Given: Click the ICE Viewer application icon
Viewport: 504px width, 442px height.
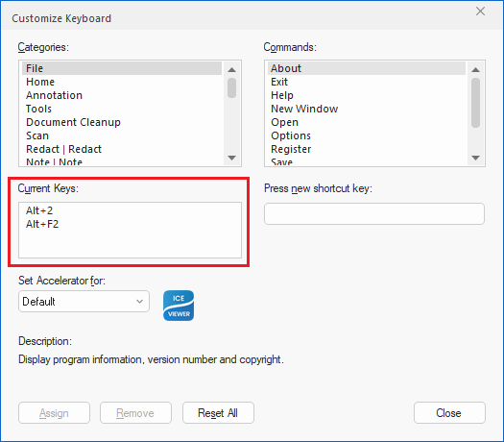Looking at the screenshot, I should pyautogui.click(x=179, y=306).
